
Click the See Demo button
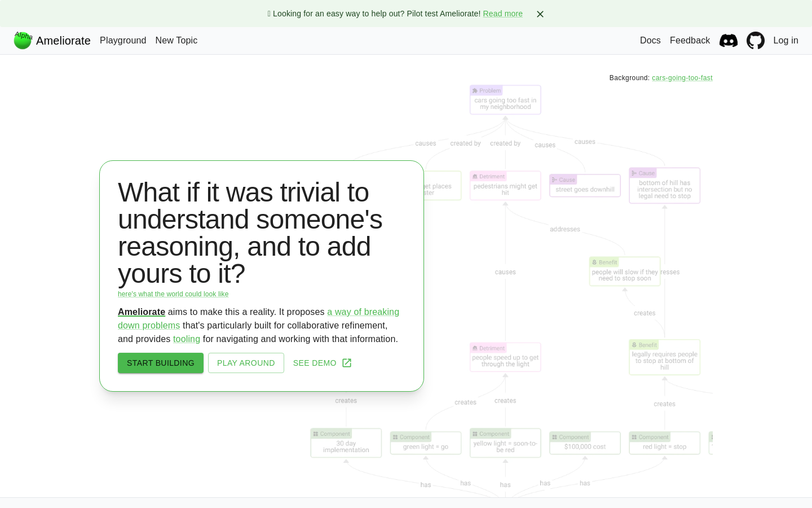coord(322,363)
